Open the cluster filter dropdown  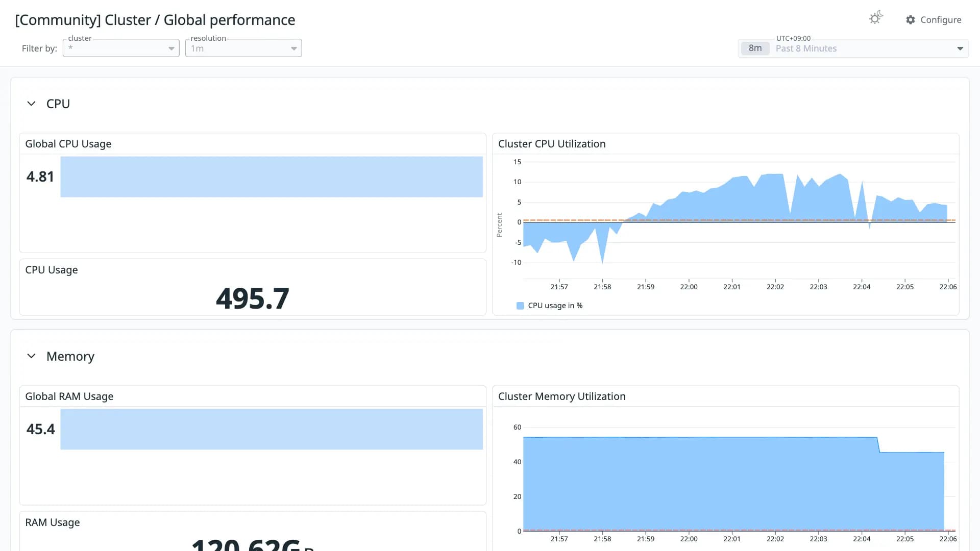121,48
